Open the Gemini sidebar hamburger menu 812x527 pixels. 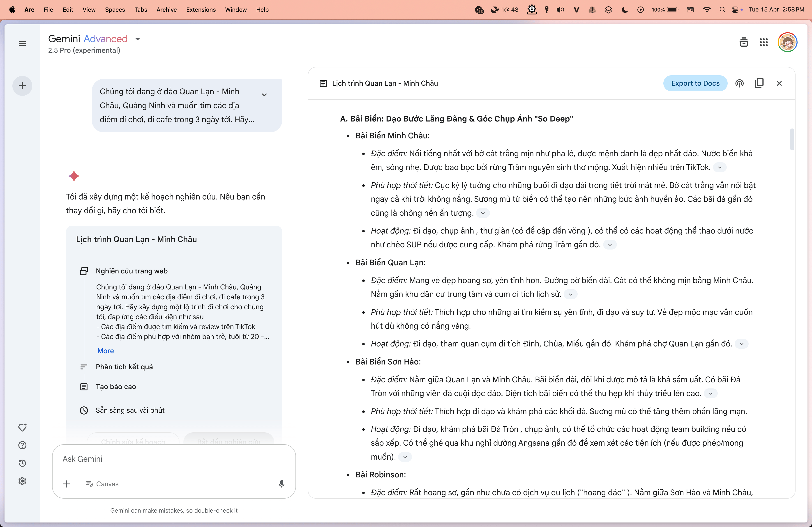pyautogui.click(x=22, y=43)
